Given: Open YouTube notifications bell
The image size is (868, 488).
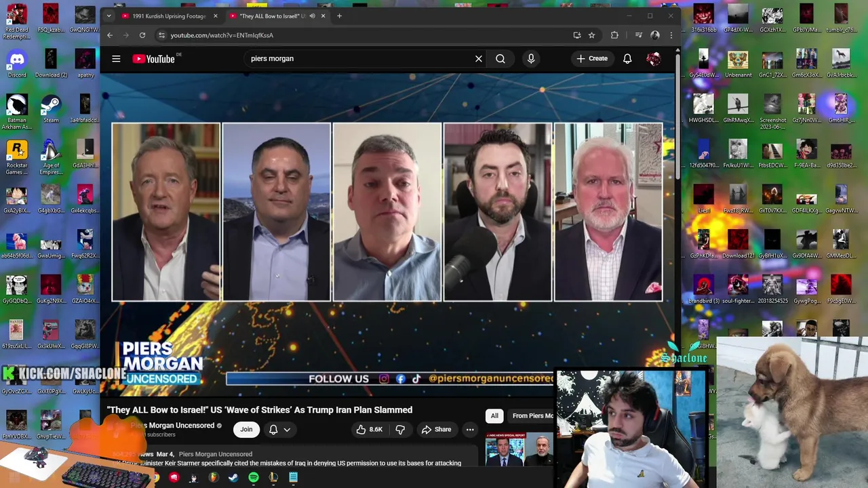Looking at the screenshot, I should tap(627, 59).
